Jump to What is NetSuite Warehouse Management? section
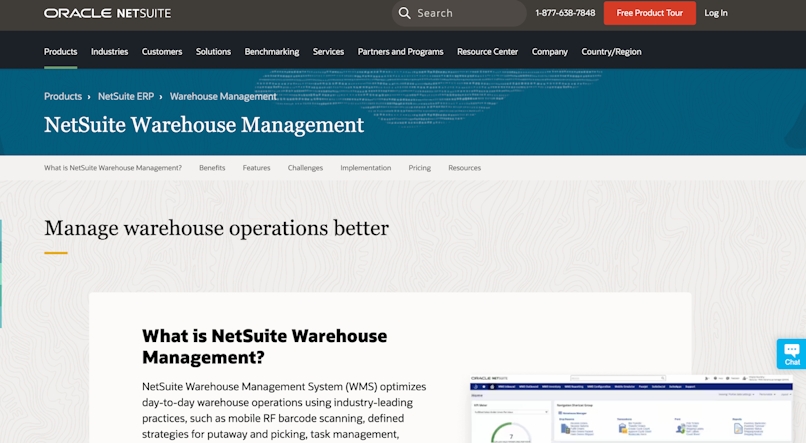 113,168
